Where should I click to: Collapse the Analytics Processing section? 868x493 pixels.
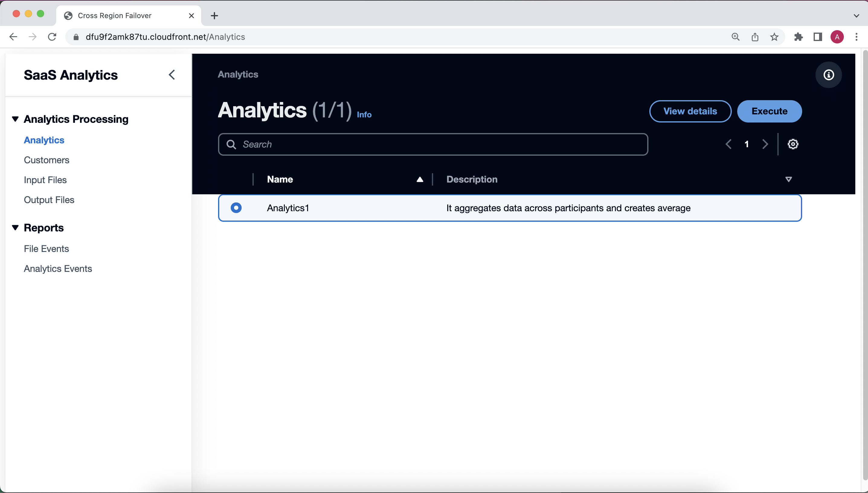coord(15,119)
